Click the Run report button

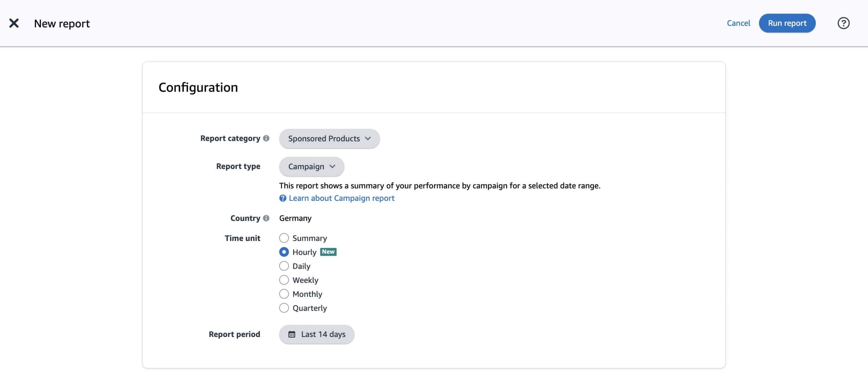787,23
